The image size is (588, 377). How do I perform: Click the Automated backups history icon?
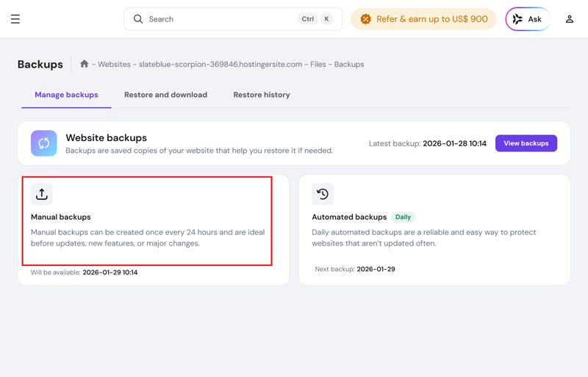(323, 194)
